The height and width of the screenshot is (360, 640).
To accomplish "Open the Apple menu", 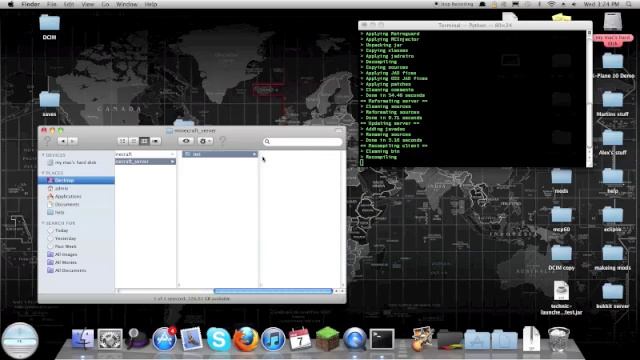I will coord(11,4).
